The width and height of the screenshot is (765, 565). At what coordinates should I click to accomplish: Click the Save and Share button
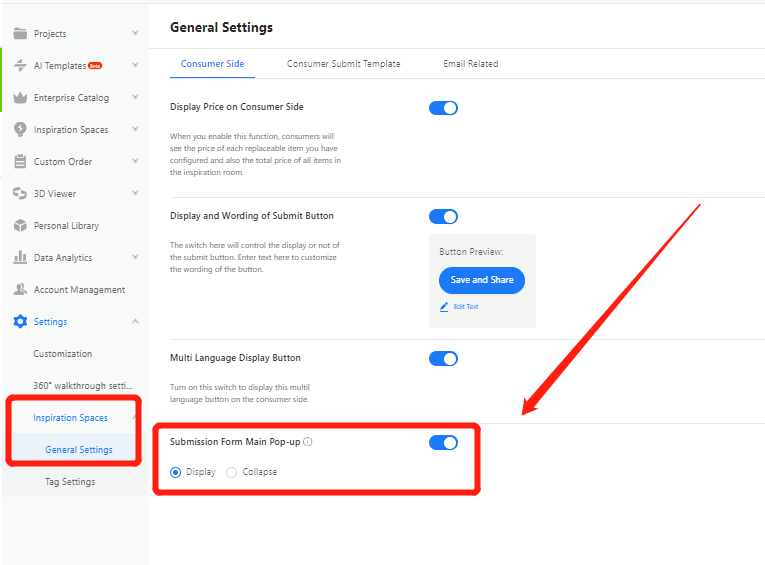pyautogui.click(x=481, y=280)
